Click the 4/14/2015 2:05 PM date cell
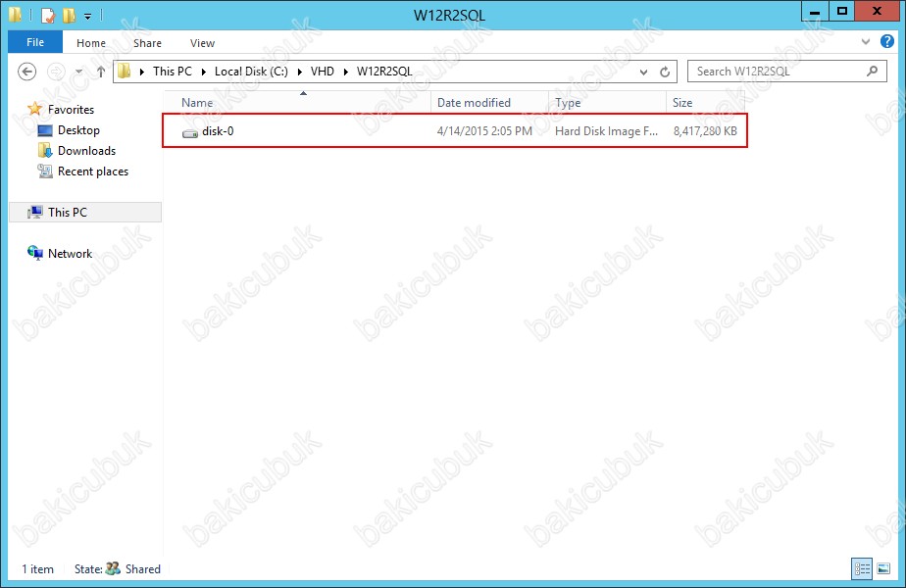The height and width of the screenshot is (588, 906). [484, 131]
